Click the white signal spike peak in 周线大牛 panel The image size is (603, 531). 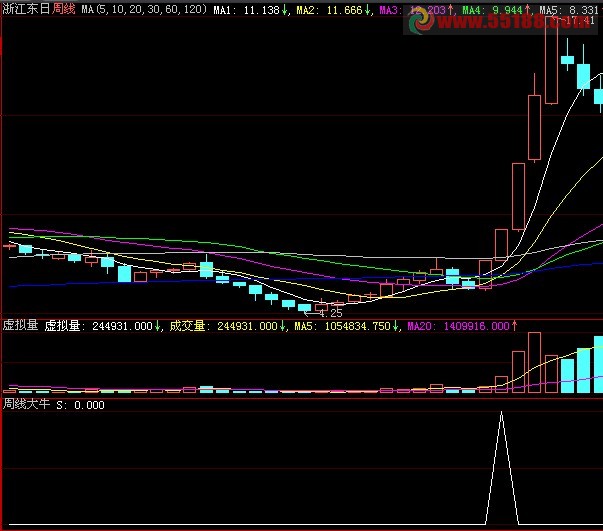502,411
